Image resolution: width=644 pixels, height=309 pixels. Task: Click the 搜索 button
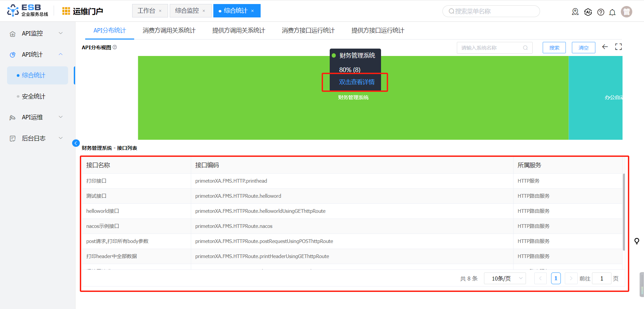554,48
